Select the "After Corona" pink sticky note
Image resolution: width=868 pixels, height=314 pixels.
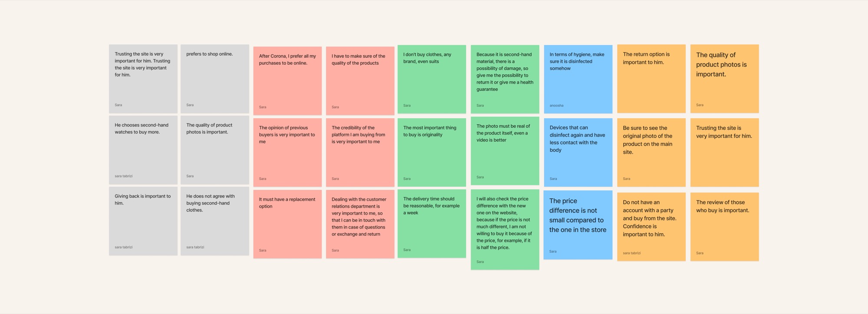(287, 81)
